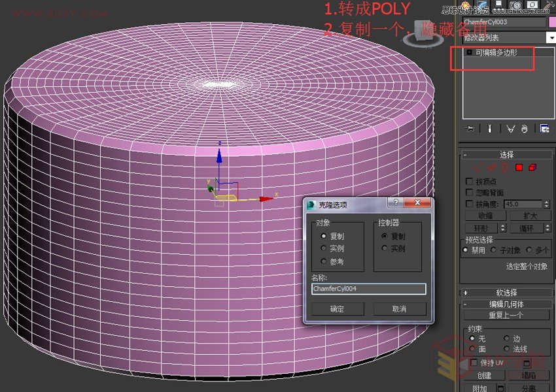Screen dimensions: 556x392
Task: Check the 按角度 (By Angle) option
Action: click(x=468, y=203)
